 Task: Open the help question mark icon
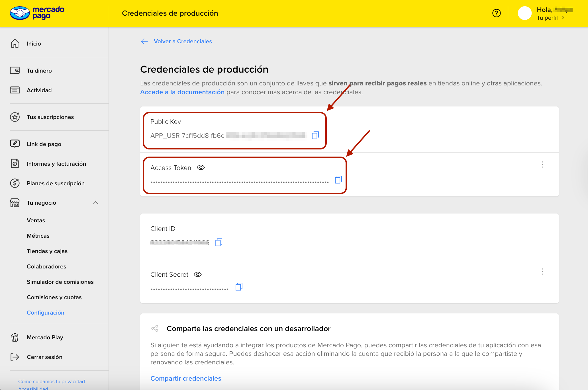coord(496,13)
